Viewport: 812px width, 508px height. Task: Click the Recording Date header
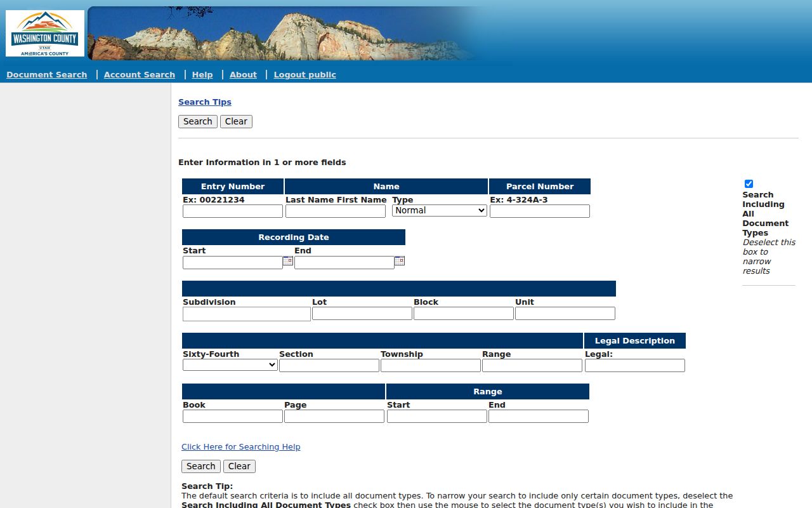294,237
